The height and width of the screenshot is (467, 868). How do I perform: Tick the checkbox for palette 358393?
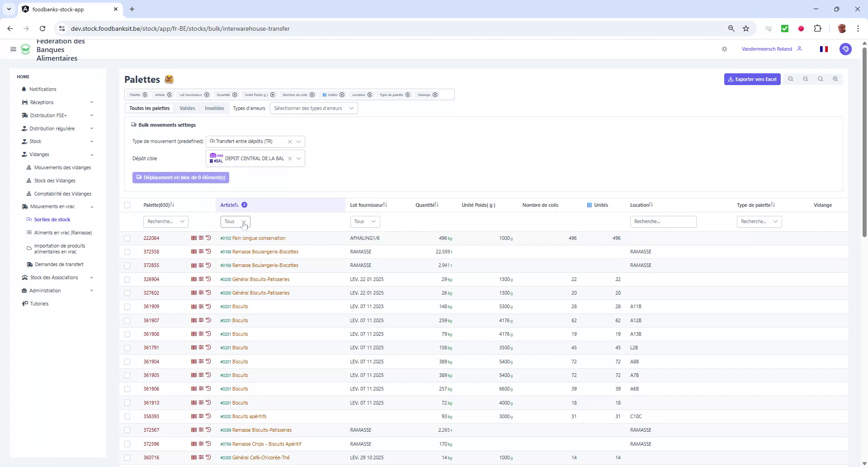pyautogui.click(x=127, y=416)
